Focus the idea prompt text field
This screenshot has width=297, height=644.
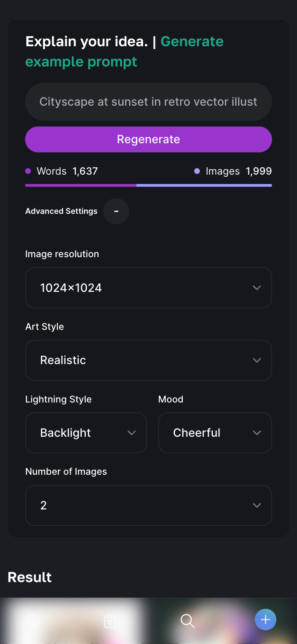148,102
